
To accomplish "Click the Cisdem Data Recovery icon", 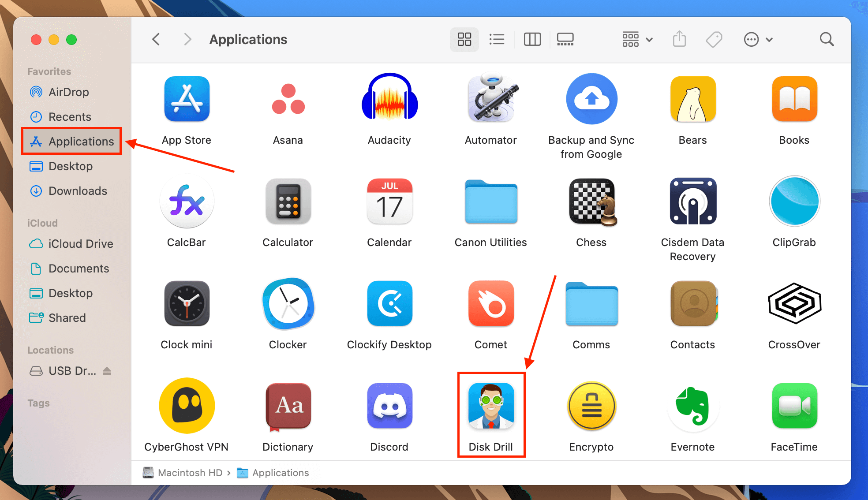I will coord(693,201).
